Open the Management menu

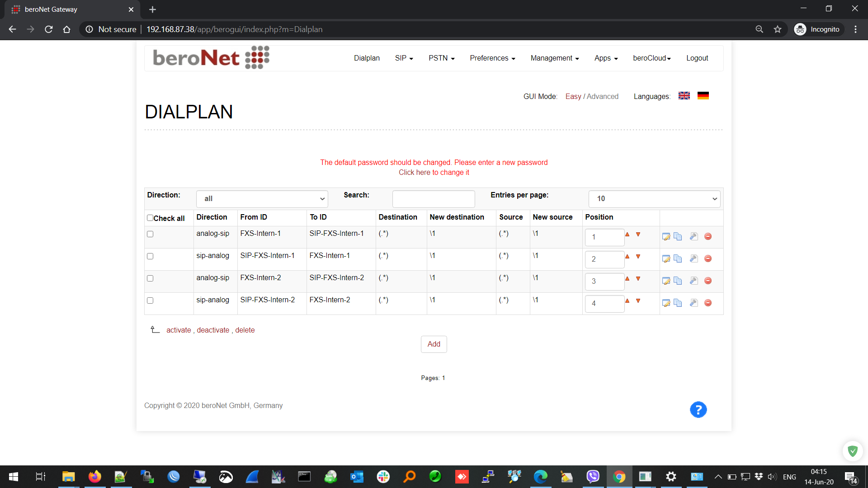click(x=554, y=58)
